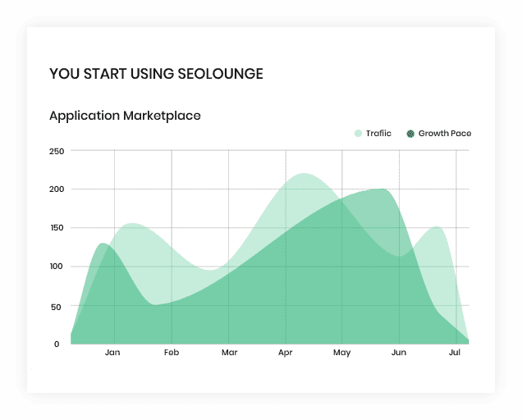Click the dark green Growth Pace legend dot

click(x=410, y=134)
